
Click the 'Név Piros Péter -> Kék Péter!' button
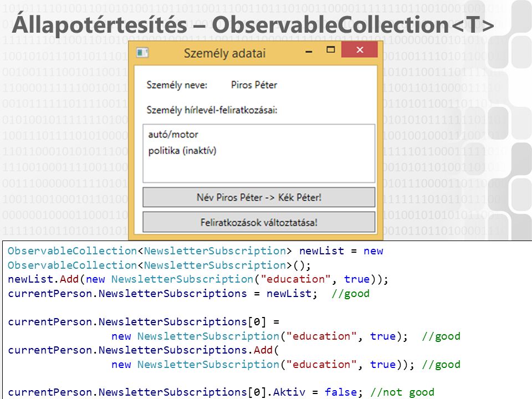click(259, 197)
